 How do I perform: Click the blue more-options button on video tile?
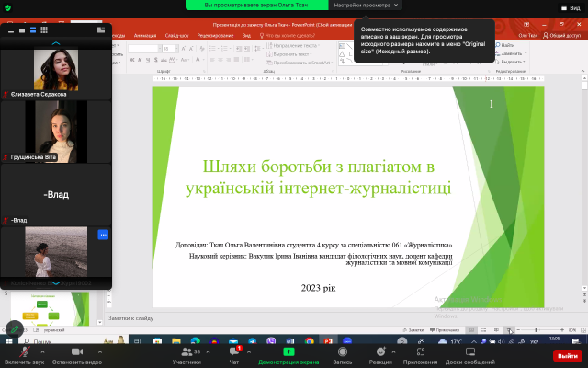coord(103,235)
